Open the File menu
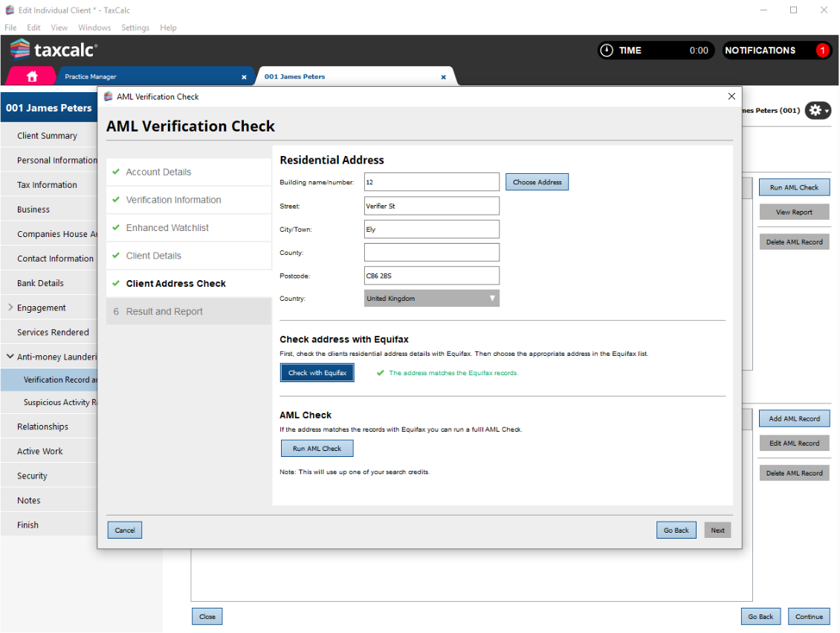The width and height of the screenshot is (840, 633). click(10, 27)
